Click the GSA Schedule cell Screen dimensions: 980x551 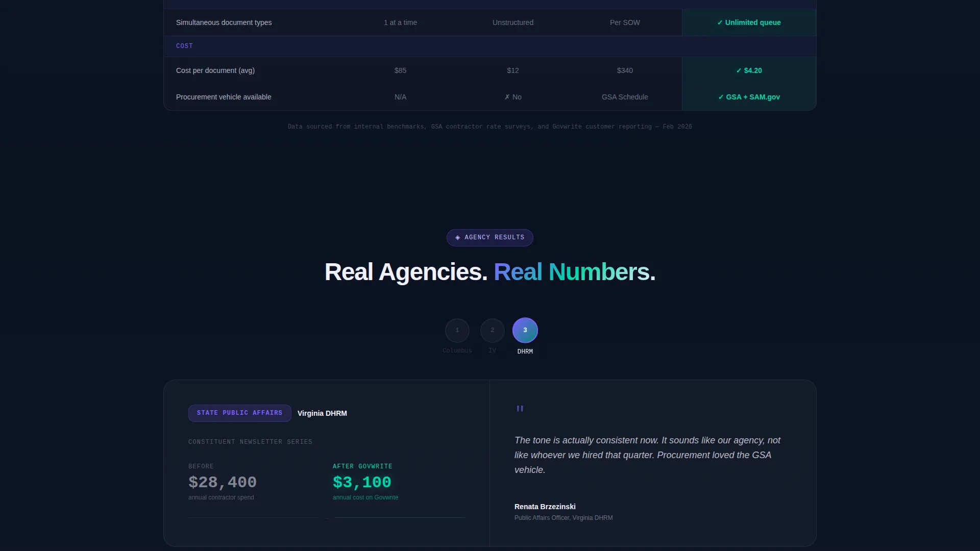625,97
